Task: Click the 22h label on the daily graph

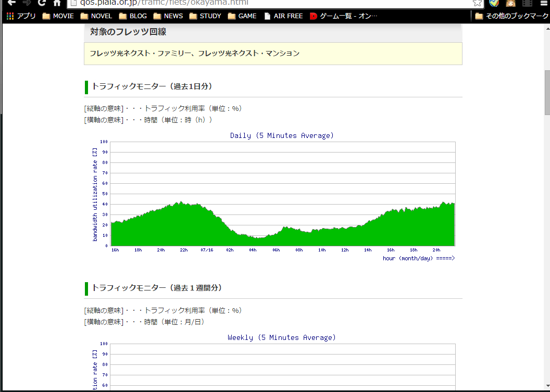Action: (x=184, y=250)
